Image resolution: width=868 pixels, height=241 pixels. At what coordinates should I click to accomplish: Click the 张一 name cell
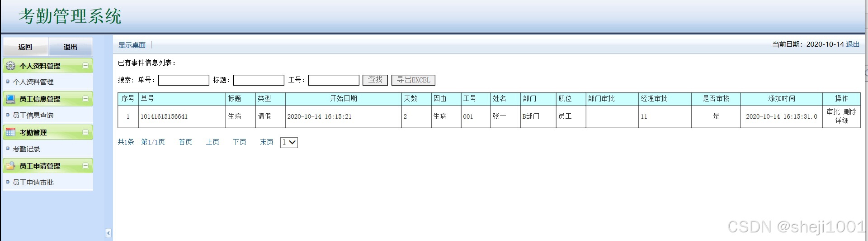coord(505,117)
